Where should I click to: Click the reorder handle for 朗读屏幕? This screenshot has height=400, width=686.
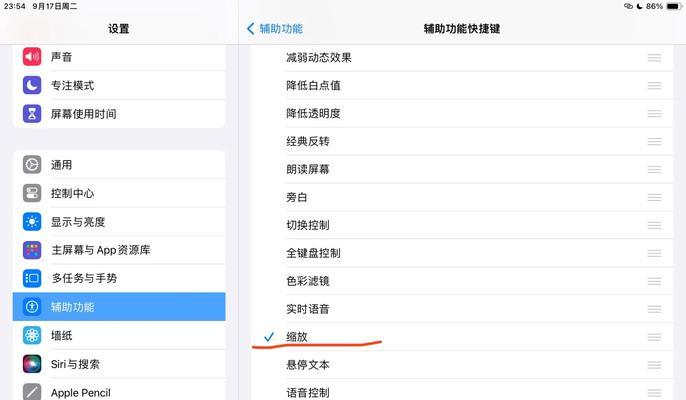tap(654, 169)
